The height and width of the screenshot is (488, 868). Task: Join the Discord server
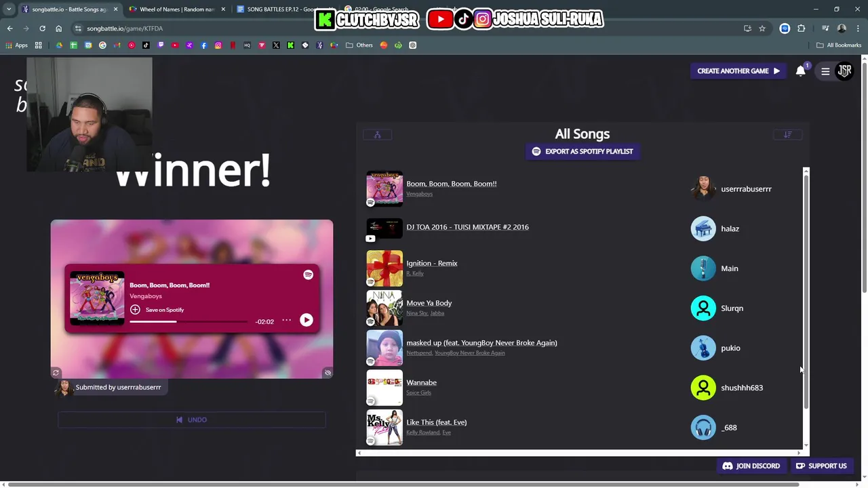pos(751,466)
